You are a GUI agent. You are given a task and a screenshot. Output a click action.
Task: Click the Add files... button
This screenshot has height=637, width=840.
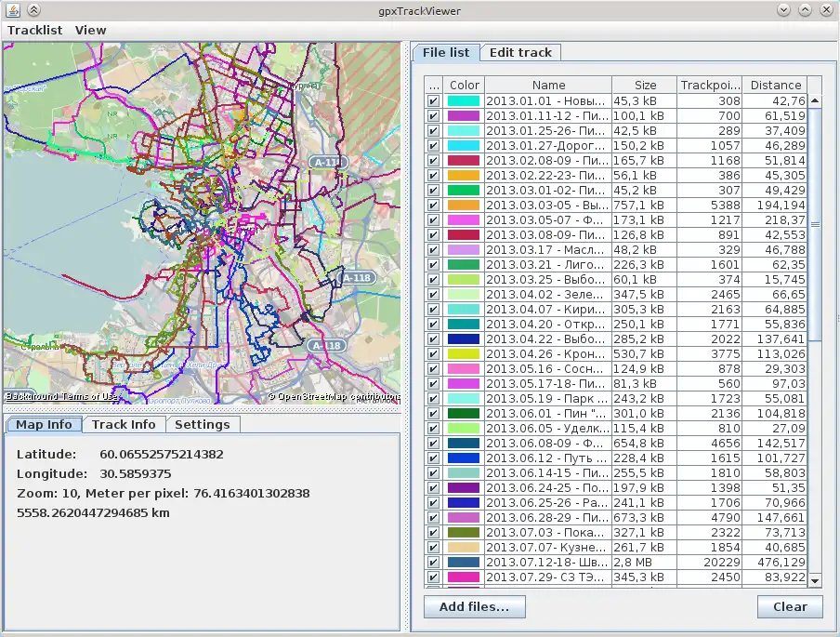pos(474,606)
